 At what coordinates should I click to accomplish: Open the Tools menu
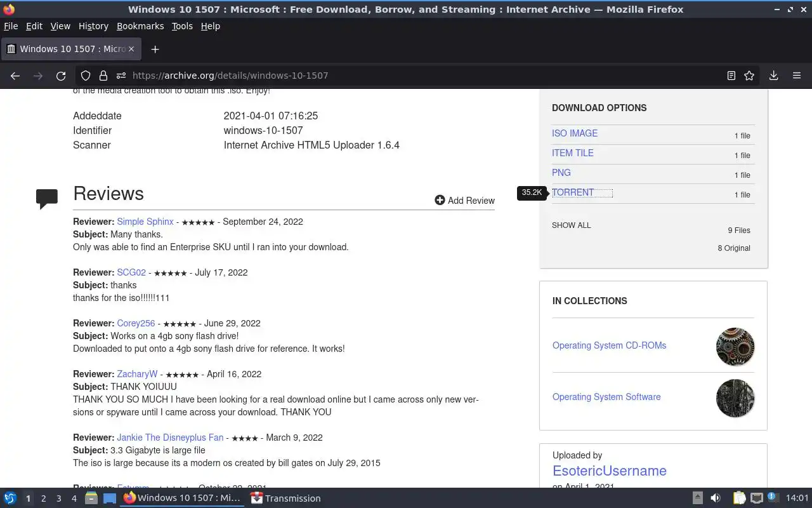tap(182, 26)
